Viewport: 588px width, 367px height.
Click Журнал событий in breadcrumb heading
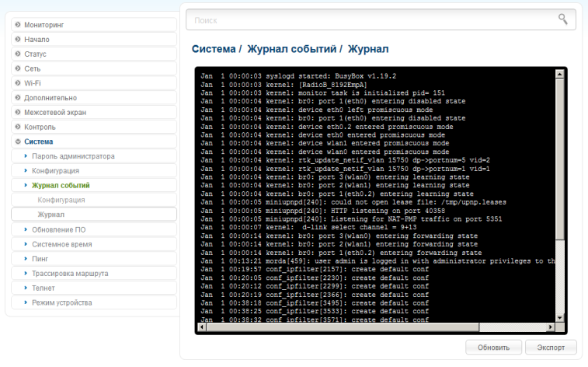292,49
